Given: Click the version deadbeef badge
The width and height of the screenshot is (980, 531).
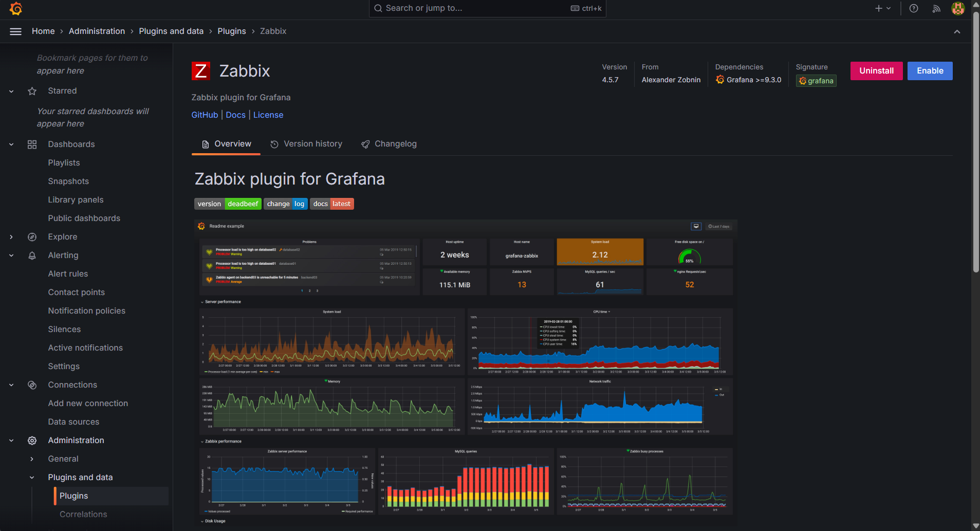Looking at the screenshot, I should 228,204.
